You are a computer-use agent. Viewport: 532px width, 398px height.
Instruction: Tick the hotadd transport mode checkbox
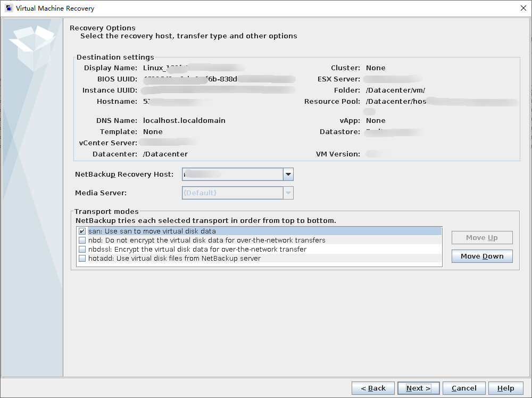click(82, 259)
